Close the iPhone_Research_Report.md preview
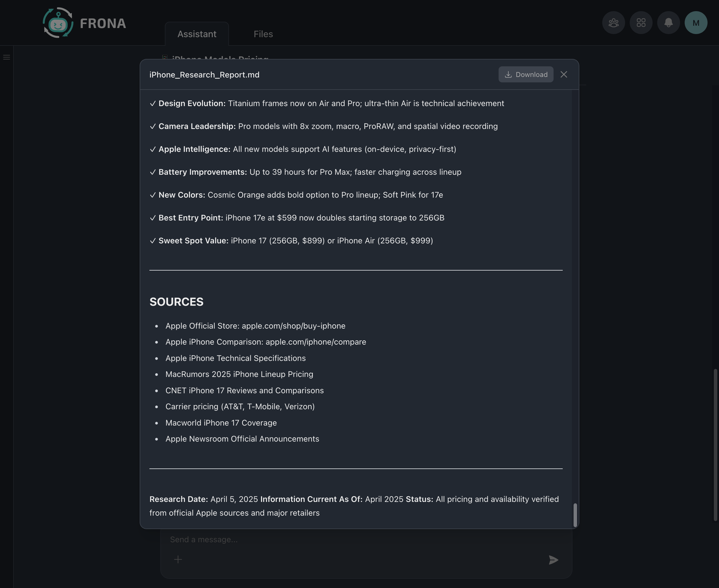Image resolution: width=719 pixels, height=588 pixels. click(564, 74)
